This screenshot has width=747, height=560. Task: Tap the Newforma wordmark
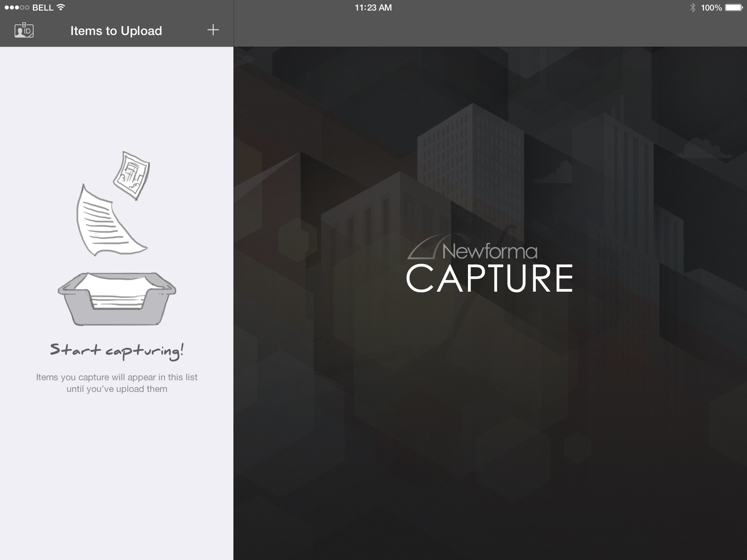tap(489, 251)
